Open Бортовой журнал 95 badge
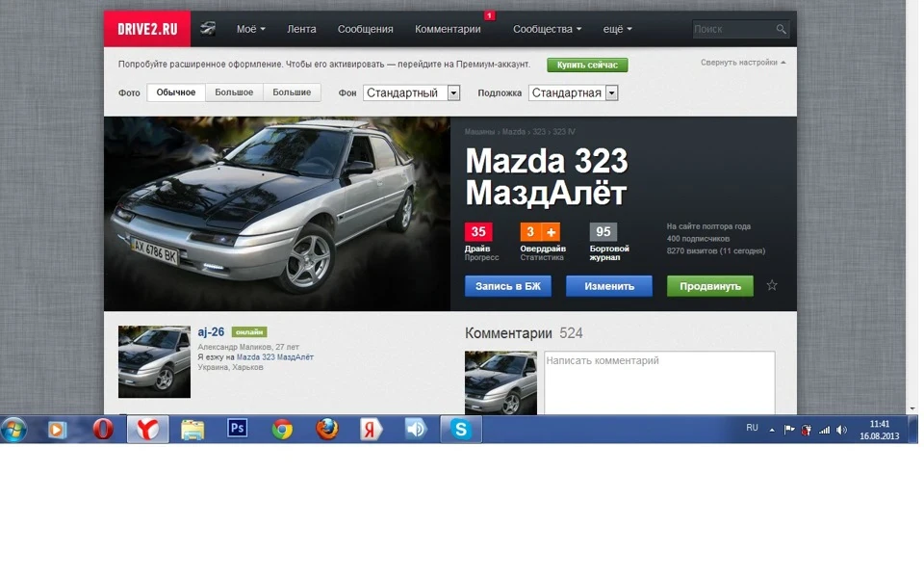Image resolution: width=924 pixels, height=578 pixels. (603, 232)
